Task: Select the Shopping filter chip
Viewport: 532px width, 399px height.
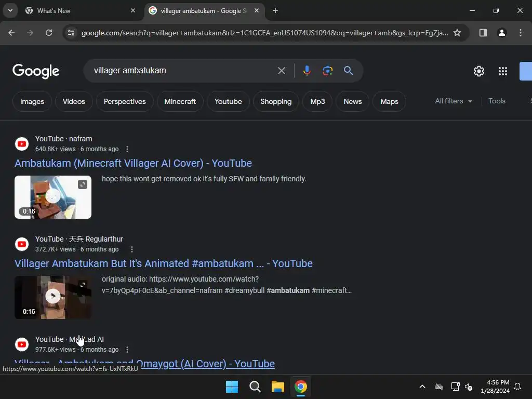Action: [x=276, y=101]
